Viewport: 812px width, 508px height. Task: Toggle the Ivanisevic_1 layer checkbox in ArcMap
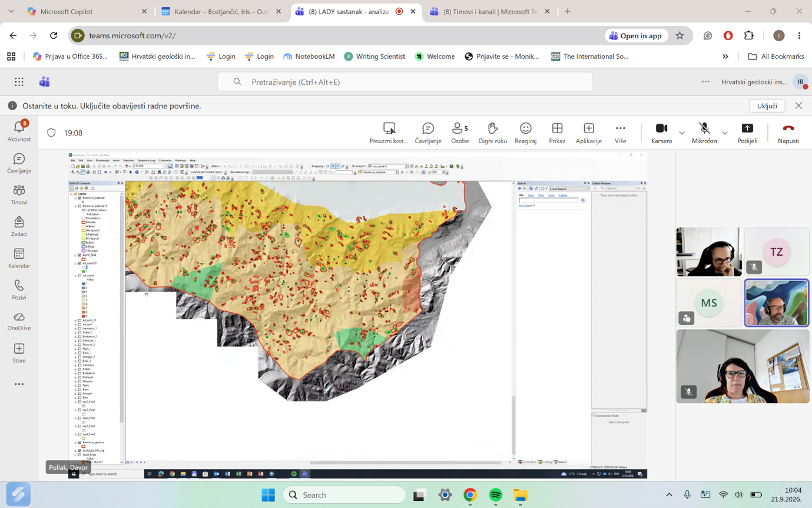[79, 328]
